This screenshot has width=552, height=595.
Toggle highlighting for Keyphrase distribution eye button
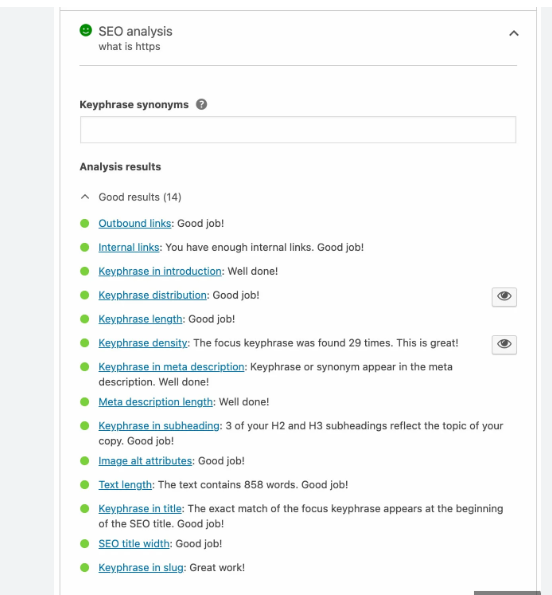tap(504, 297)
